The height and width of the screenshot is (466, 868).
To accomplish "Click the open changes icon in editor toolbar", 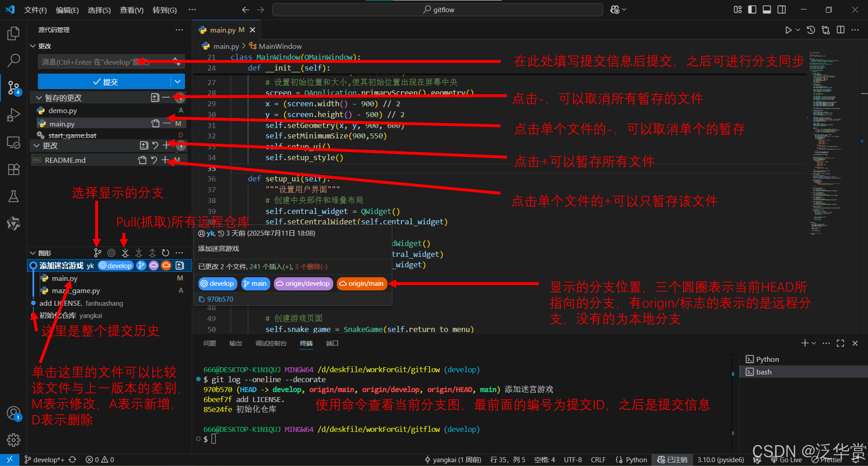I will pos(826,30).
